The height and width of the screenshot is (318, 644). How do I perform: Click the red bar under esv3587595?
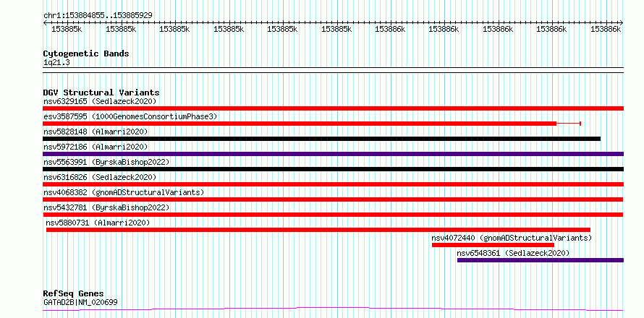pyautogui.click(x=300, y=124)
